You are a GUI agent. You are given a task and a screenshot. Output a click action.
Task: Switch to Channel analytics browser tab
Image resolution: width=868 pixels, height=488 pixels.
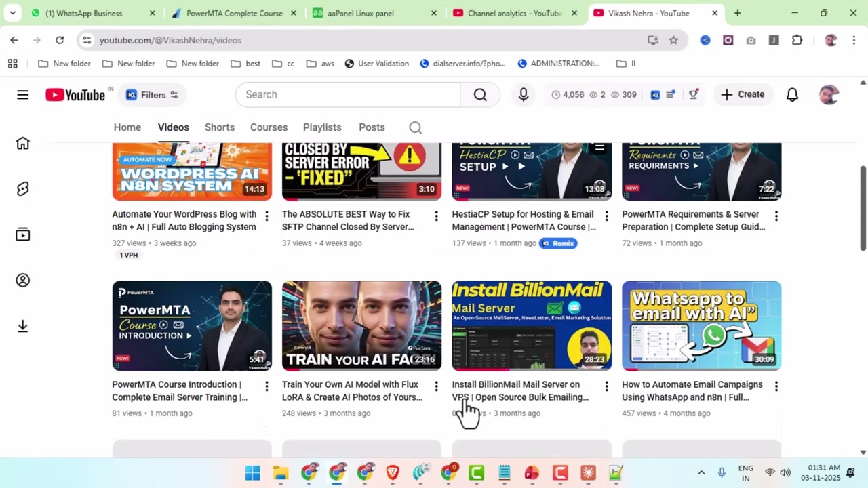[515, 13]
